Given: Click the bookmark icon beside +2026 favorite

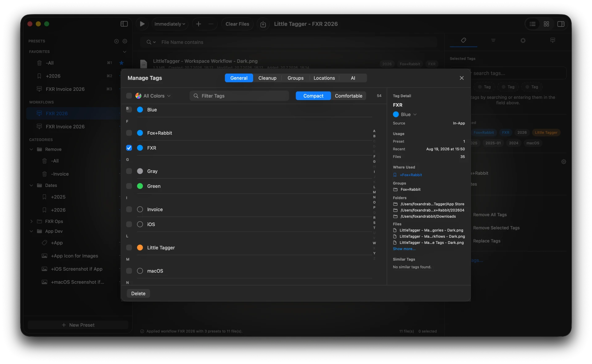Looking at the screenshot, I should click(x=39, y=76).
